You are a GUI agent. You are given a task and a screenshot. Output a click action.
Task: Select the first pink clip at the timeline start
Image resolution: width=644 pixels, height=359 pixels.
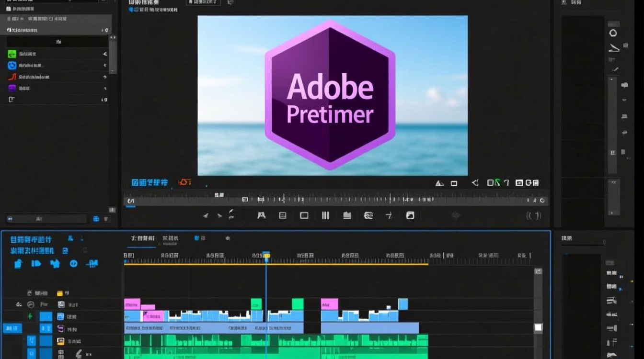point(132,303)
